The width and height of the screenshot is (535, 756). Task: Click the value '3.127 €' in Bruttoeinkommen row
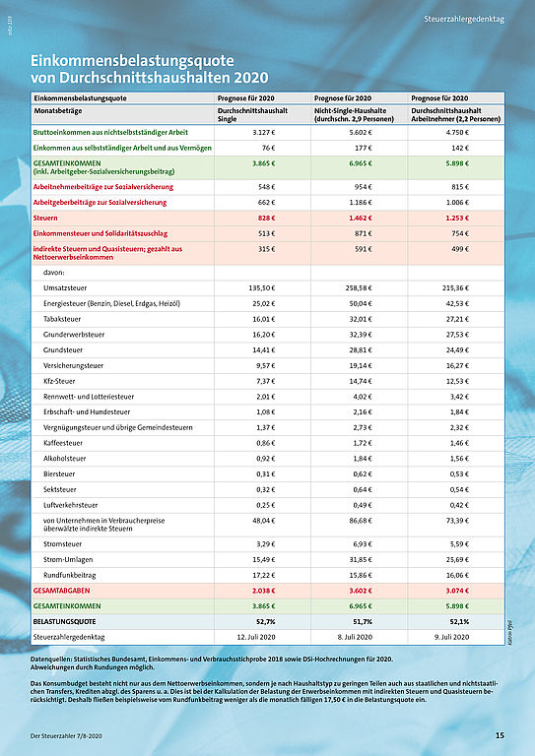pos(264,132)
